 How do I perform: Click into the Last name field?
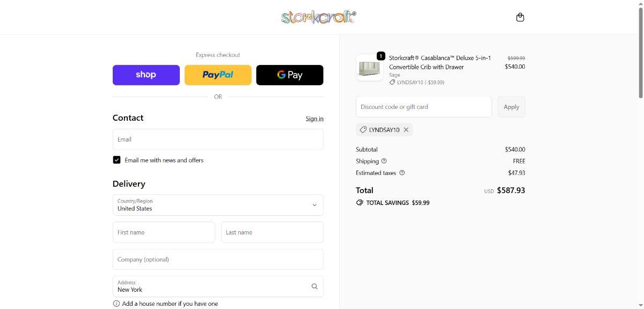[x=272, y=232]
